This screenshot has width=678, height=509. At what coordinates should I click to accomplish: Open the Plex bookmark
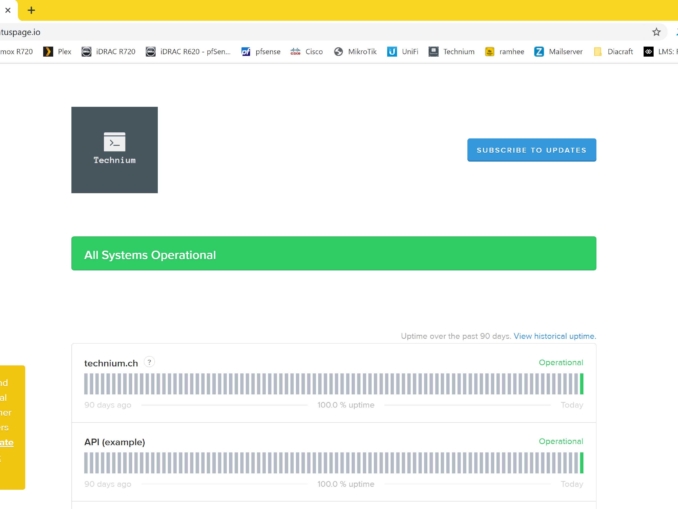pyautogui.click(x=57, y=51)
